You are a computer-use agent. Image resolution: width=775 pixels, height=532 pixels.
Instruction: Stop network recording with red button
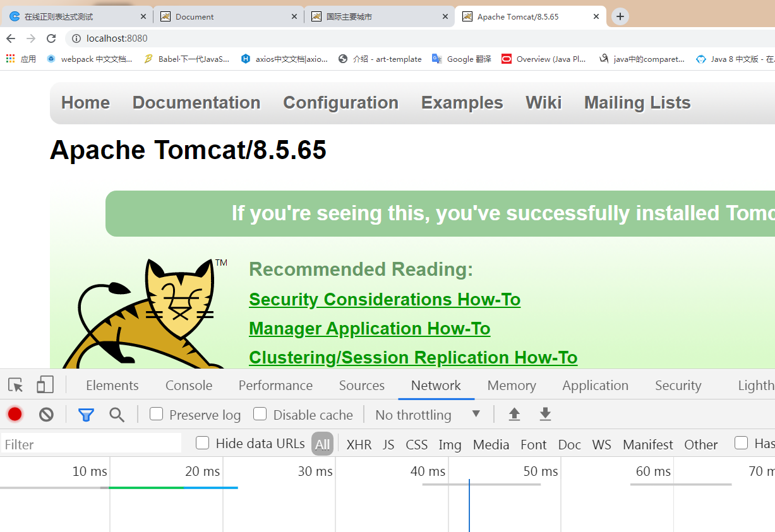tap(15, 415)
